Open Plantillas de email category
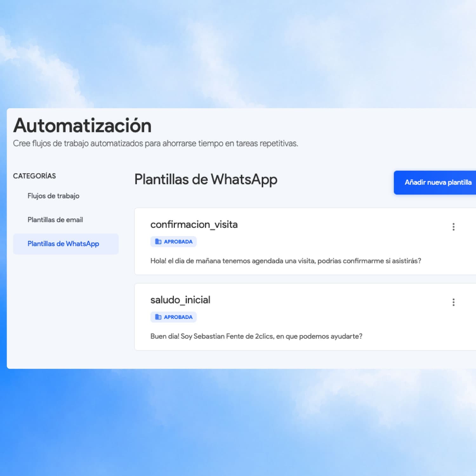The height and width of the screenshot is (476, 476). point(55,220)
